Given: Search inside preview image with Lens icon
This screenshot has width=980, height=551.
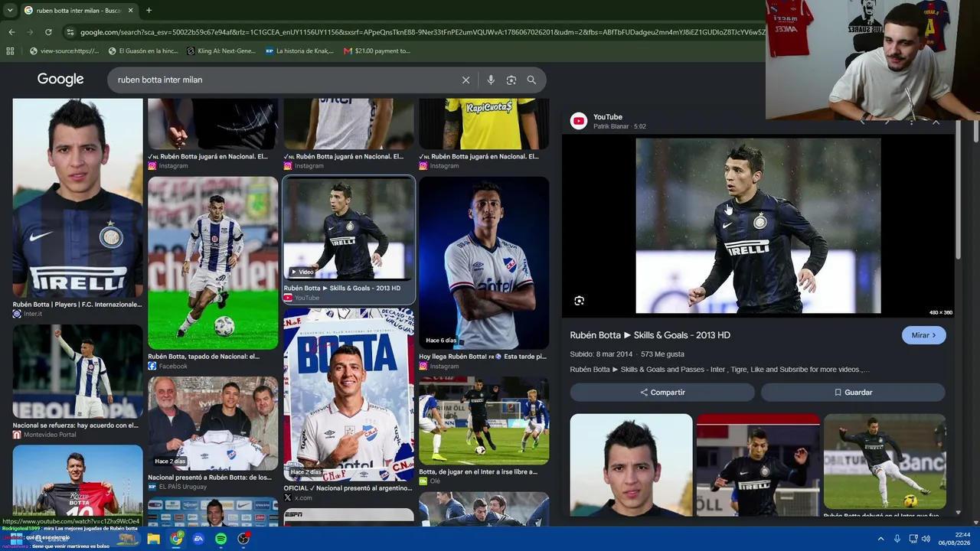Looking at the screenshot, I should [x=579, y=301].
